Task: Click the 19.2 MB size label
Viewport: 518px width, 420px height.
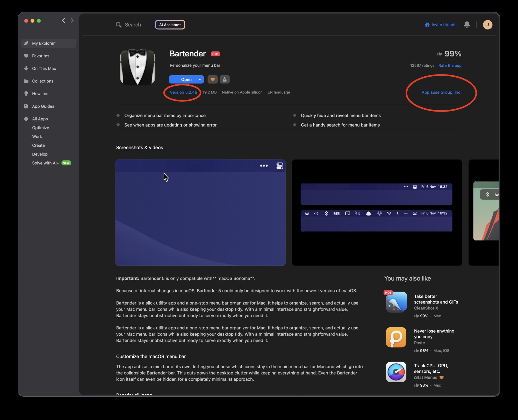Action: [210, 92]
